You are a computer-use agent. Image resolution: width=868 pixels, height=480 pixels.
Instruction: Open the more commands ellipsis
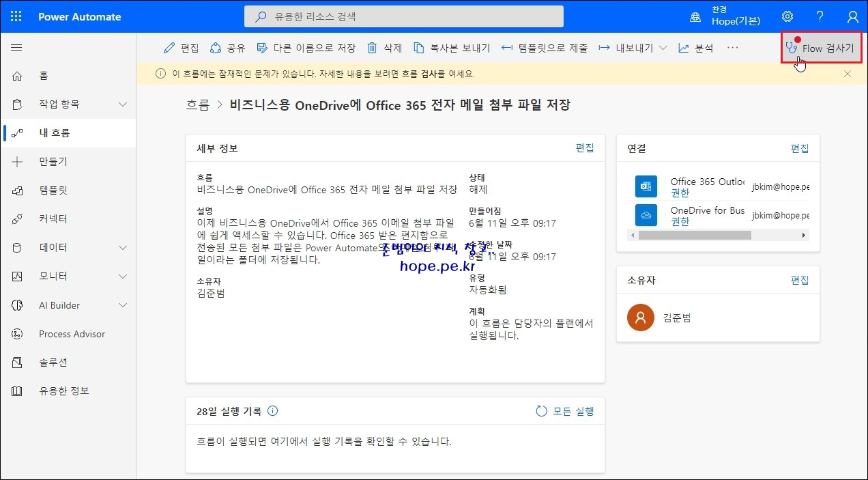coord(733,48)
